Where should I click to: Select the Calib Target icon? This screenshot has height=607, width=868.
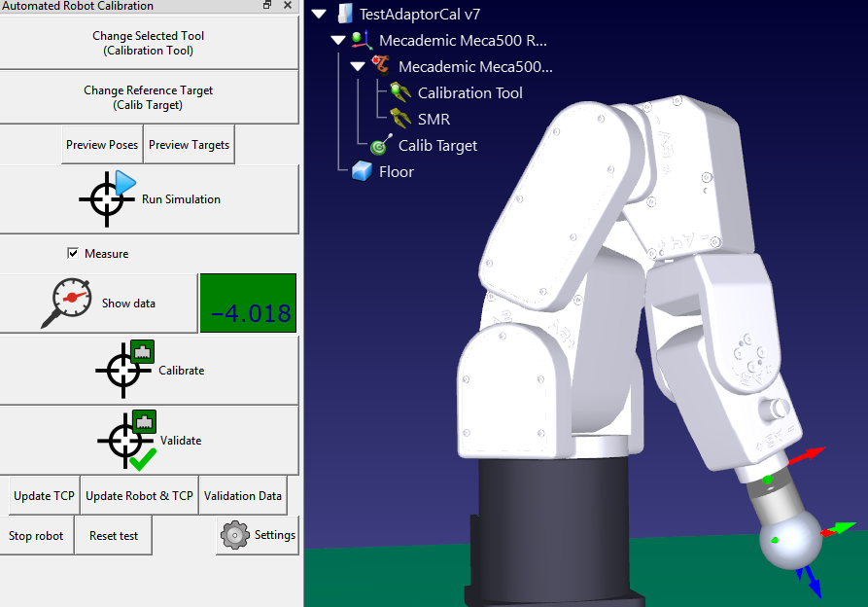(x=377, y=145)
